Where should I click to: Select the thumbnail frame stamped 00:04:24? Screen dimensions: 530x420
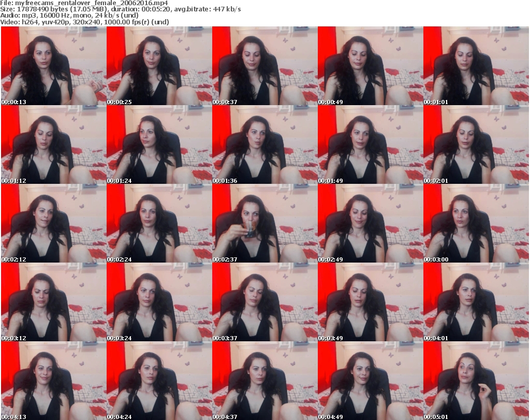click(x=159, y=381)
